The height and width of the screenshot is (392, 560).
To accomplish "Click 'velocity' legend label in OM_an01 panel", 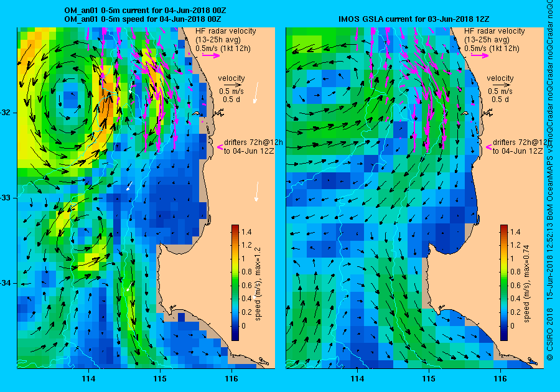I will 231,78.
